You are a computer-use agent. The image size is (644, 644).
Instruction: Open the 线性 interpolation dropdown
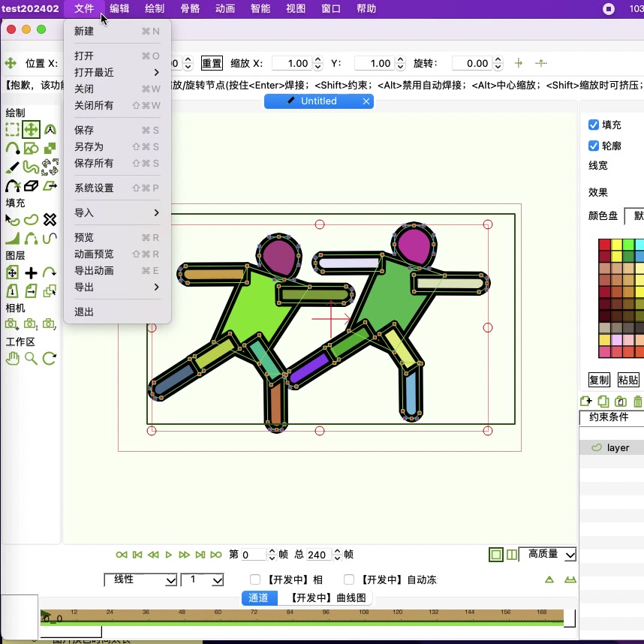pyautogui.click(x=140, y=579)
